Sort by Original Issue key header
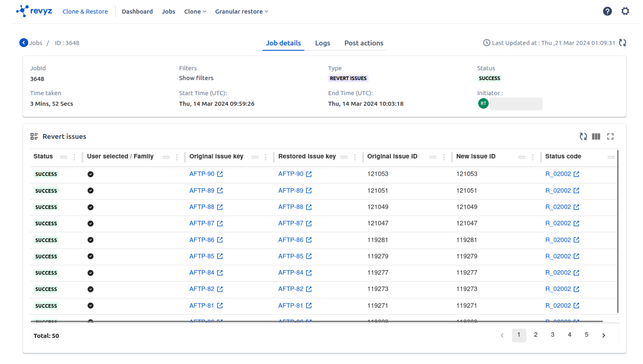 click(216, 157)
